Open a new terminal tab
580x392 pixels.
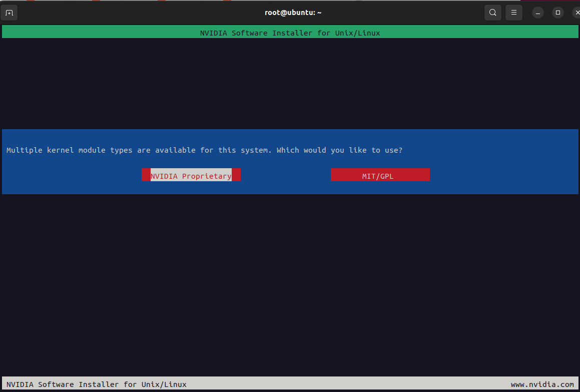(x=9, y=13)
